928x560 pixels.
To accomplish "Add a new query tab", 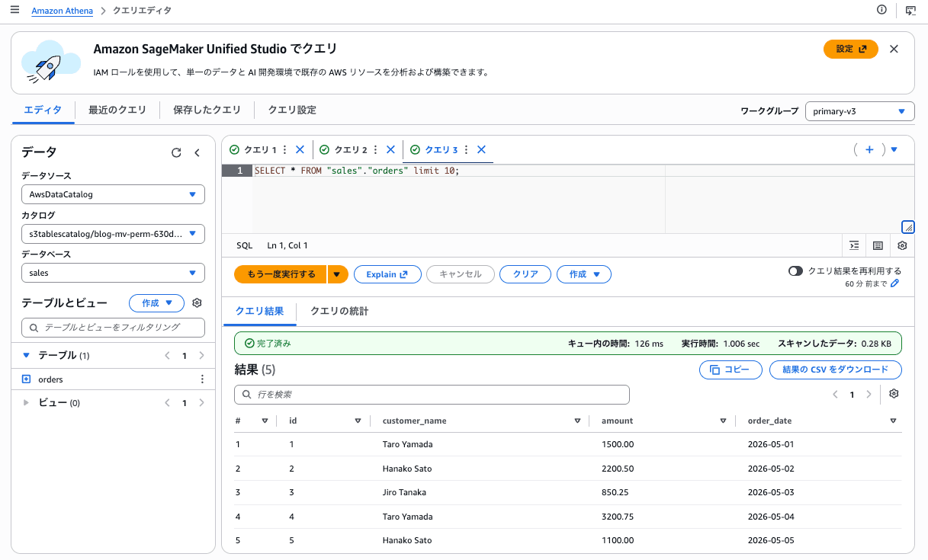I will tap(869, 149).
